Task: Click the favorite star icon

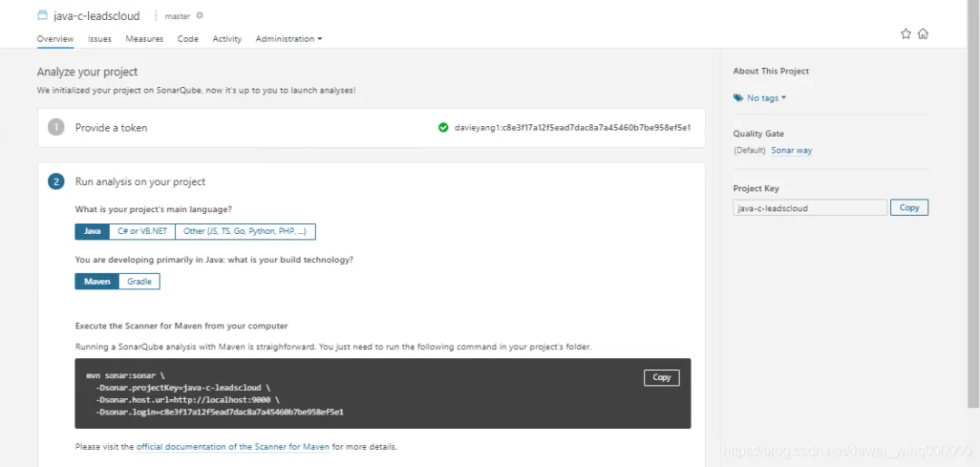Action: point(906,34)
